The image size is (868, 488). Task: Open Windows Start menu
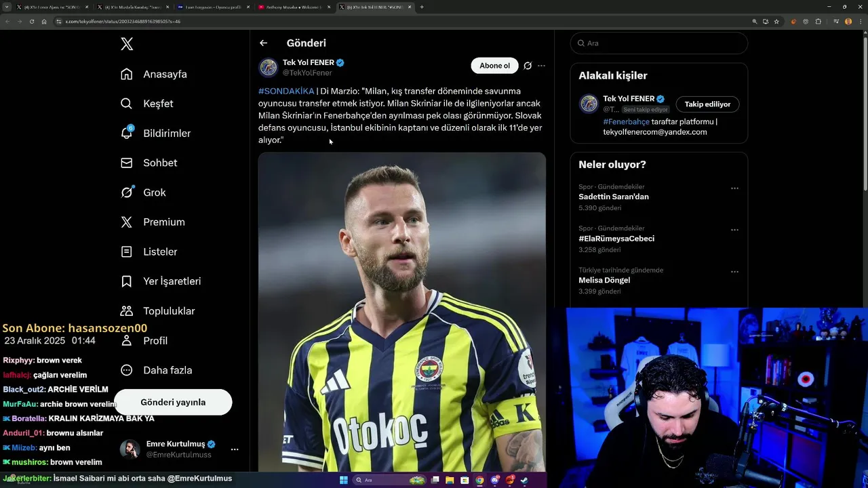344,480
